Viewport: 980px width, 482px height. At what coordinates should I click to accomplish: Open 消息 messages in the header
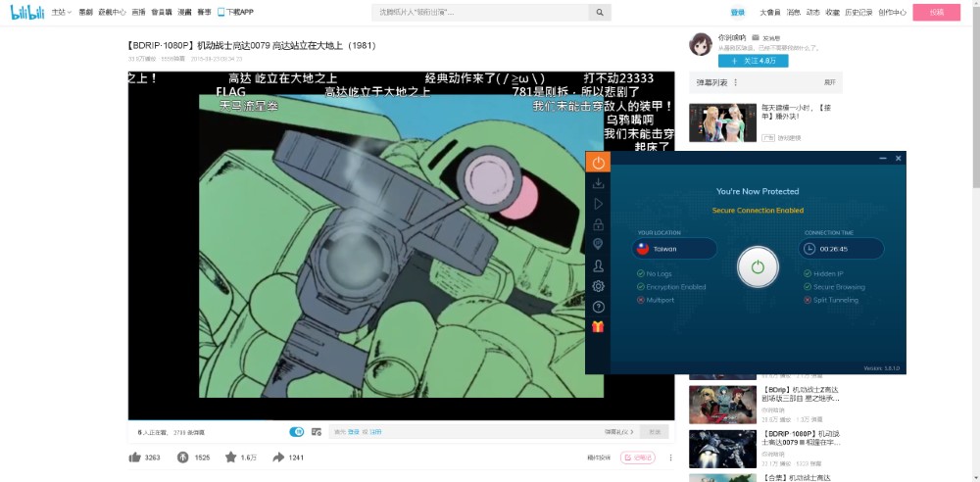coord(793,13)
